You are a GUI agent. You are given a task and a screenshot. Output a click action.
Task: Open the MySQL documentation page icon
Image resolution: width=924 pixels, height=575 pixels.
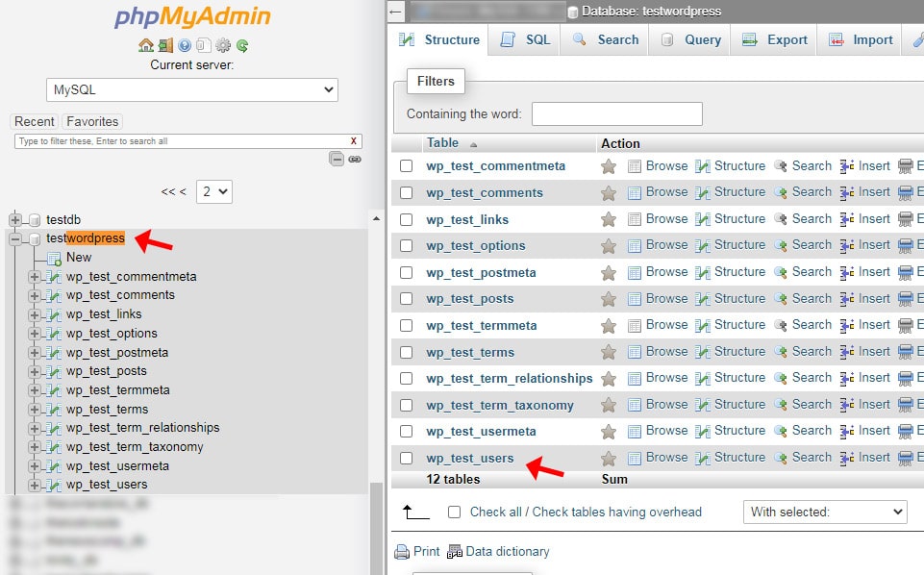coord(203,45)
